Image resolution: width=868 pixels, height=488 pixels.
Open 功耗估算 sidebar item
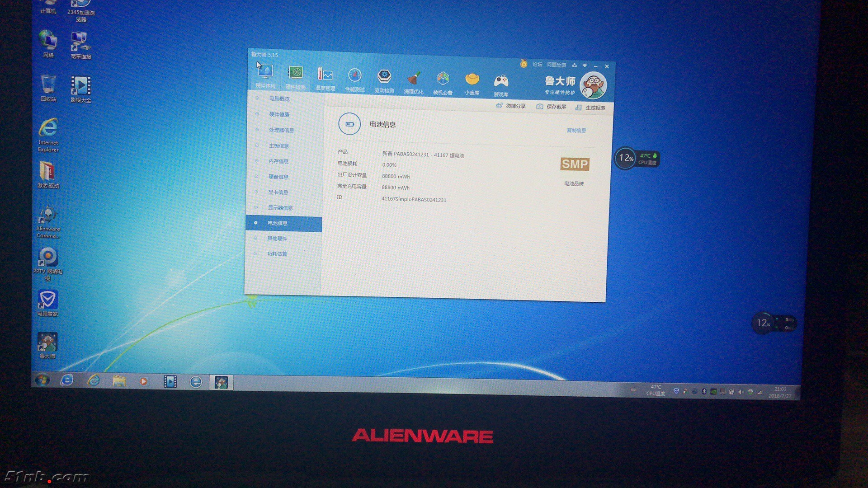(x=277, y=254)
